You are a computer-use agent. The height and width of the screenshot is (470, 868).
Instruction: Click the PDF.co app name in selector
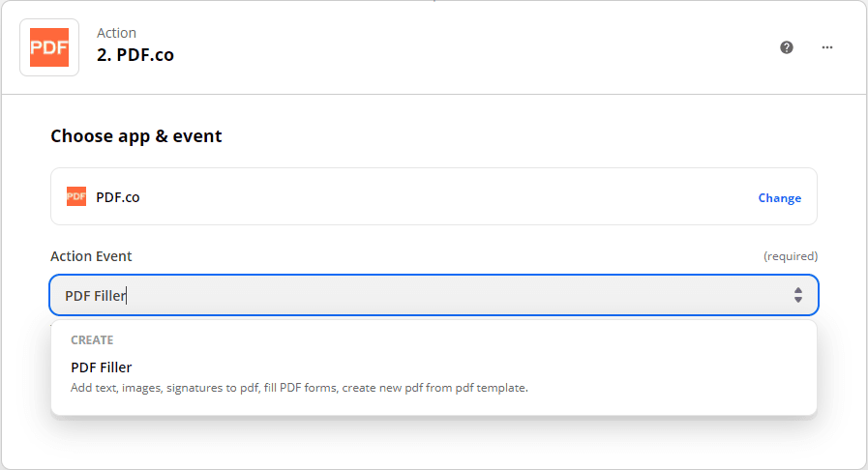(118, 197)
